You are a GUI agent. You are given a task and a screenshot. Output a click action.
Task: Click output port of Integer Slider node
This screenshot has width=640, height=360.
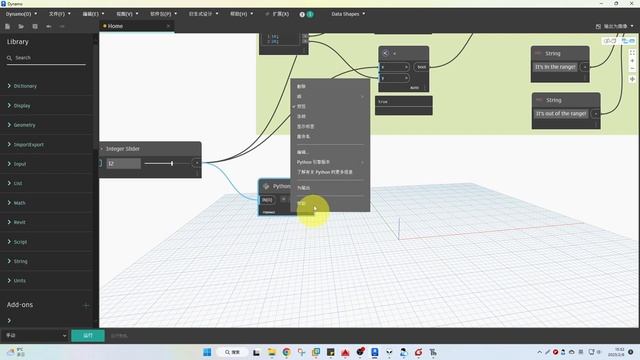[x=197, y=163]
